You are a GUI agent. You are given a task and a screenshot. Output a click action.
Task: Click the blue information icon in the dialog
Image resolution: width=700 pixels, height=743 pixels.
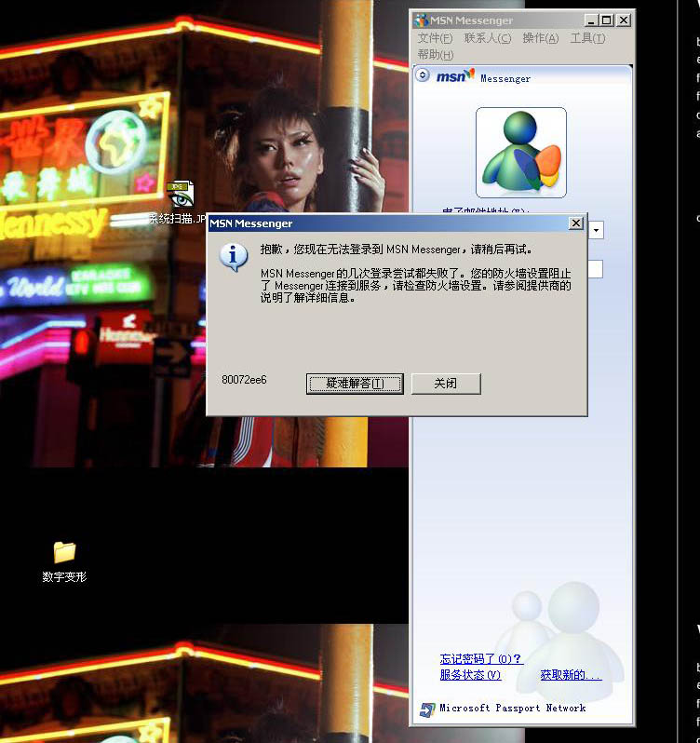coord(233,257)
